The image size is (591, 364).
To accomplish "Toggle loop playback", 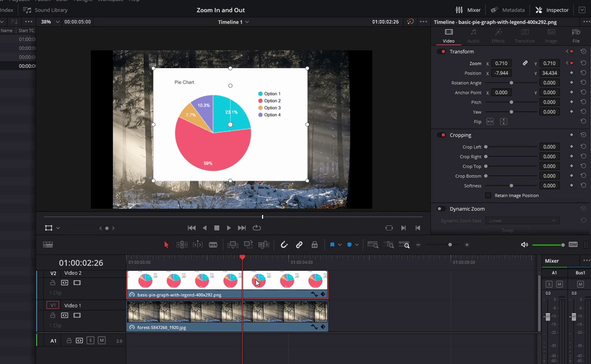I will click(257, 228).
